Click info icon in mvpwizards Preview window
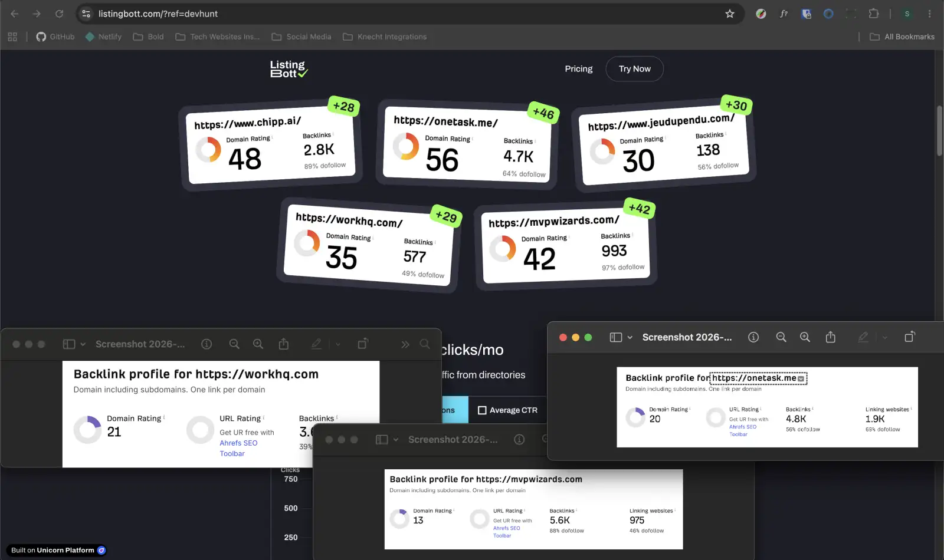The width and height of the screenshot is (944, 560). pyautogui.click(x=519, y=440)
